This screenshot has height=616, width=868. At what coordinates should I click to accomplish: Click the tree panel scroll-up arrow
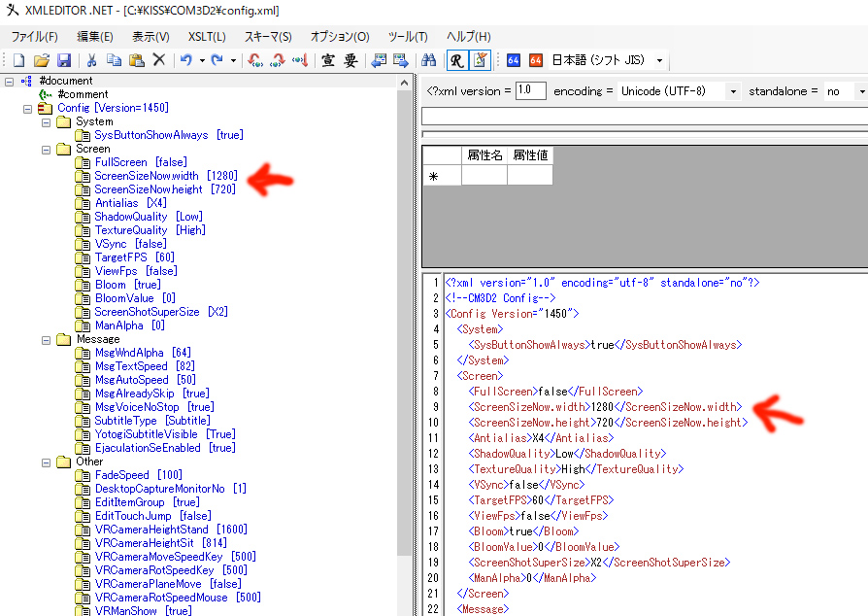point(404,84)
